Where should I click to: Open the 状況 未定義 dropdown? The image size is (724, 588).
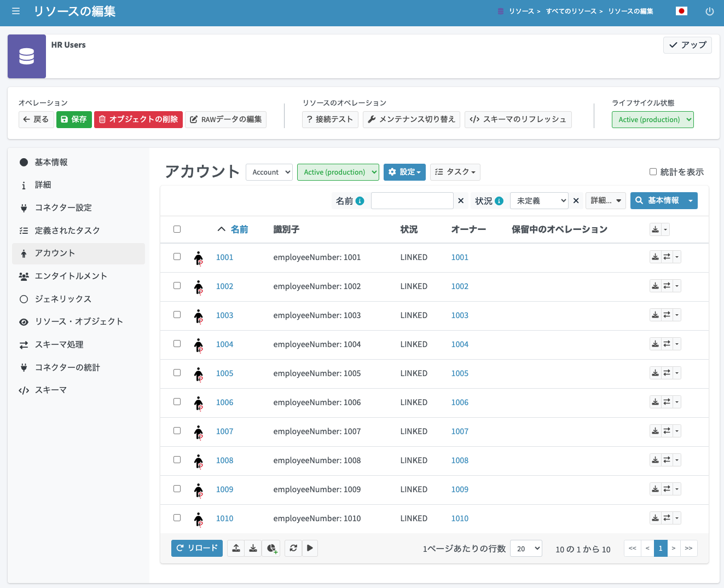click(x=539, y=201)
